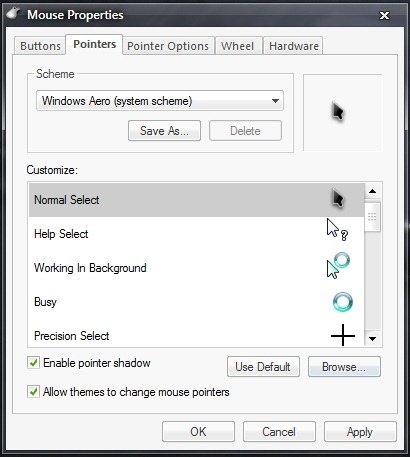Click the Working In Background cursor icon
Image resolution: width=410 pixels, height=457 pixels.
pyautogui.click(x=338, y=265)
